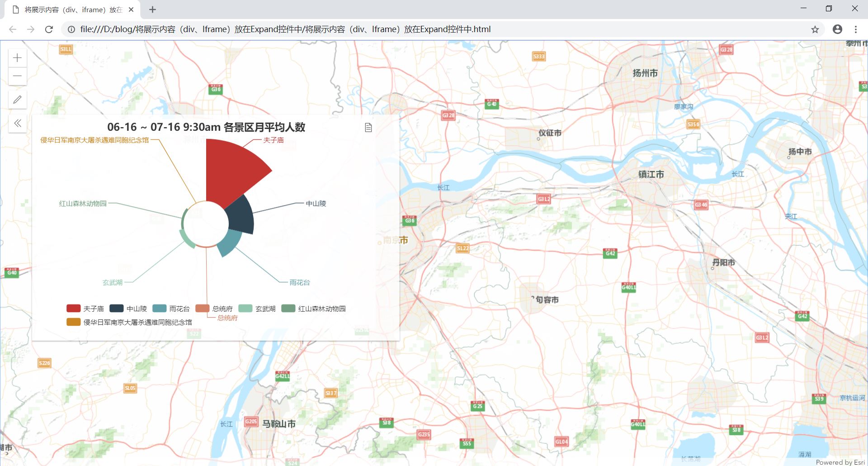This screenshot has height=466, width=868.
Task: Click the S122 road shield
Action: pyautogui.click(x=463, y=248)
